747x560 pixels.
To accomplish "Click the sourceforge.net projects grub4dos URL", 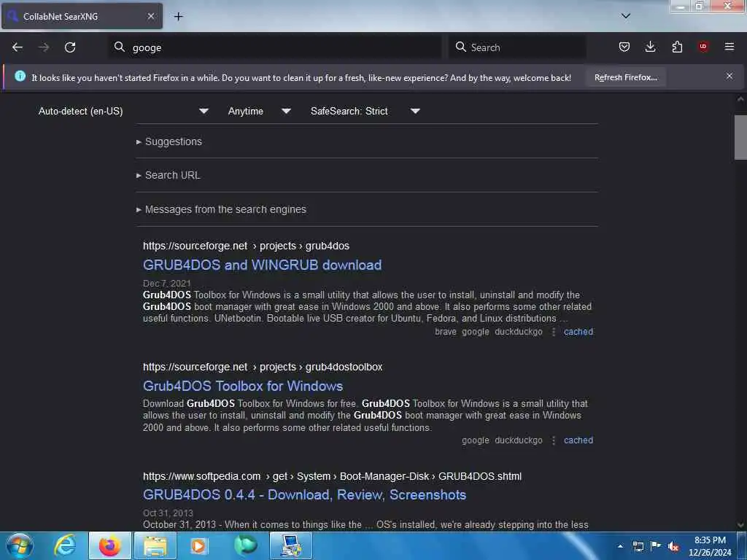I will click(x=246, y=246).
